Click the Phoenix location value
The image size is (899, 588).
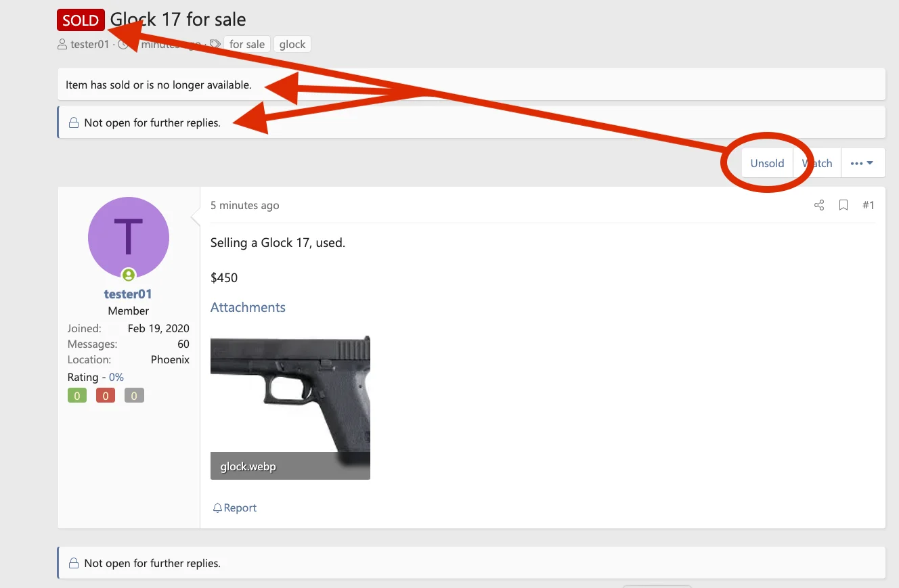[x=170, y=359]
